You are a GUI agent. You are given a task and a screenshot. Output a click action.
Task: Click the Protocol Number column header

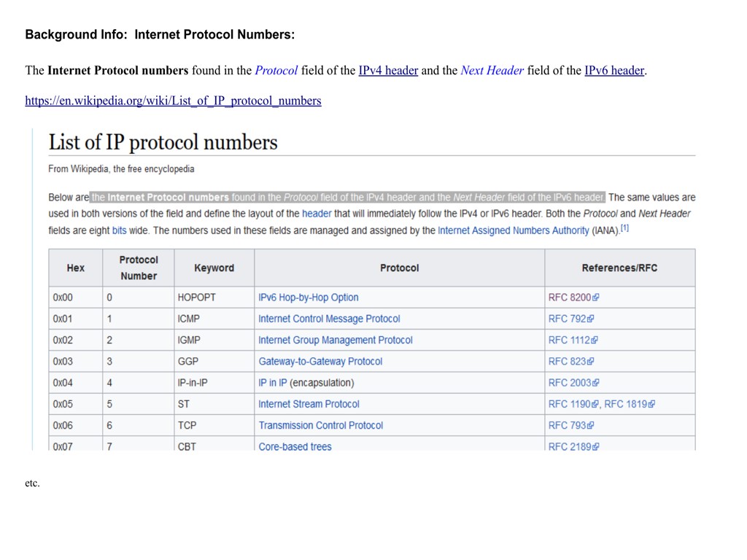point(138,268)
